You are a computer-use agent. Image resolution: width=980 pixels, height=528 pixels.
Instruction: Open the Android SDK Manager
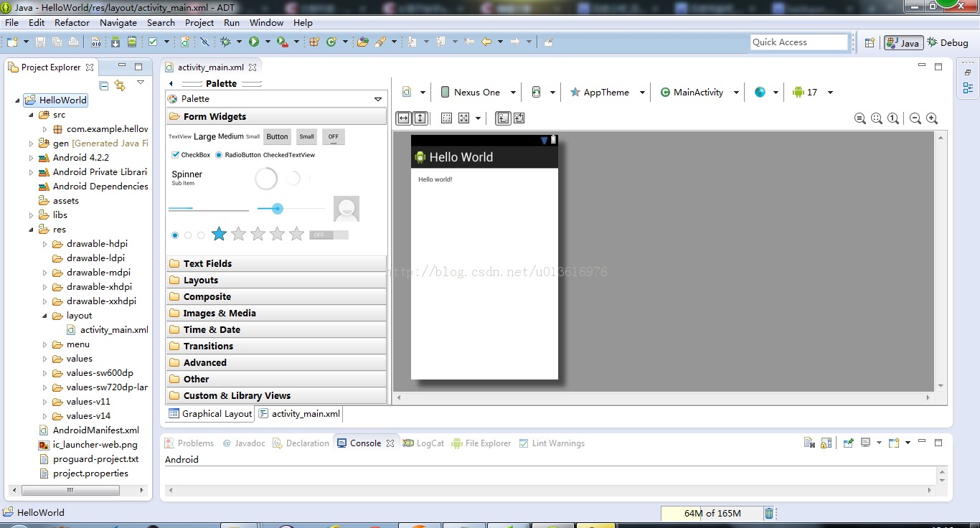[116, 42]
